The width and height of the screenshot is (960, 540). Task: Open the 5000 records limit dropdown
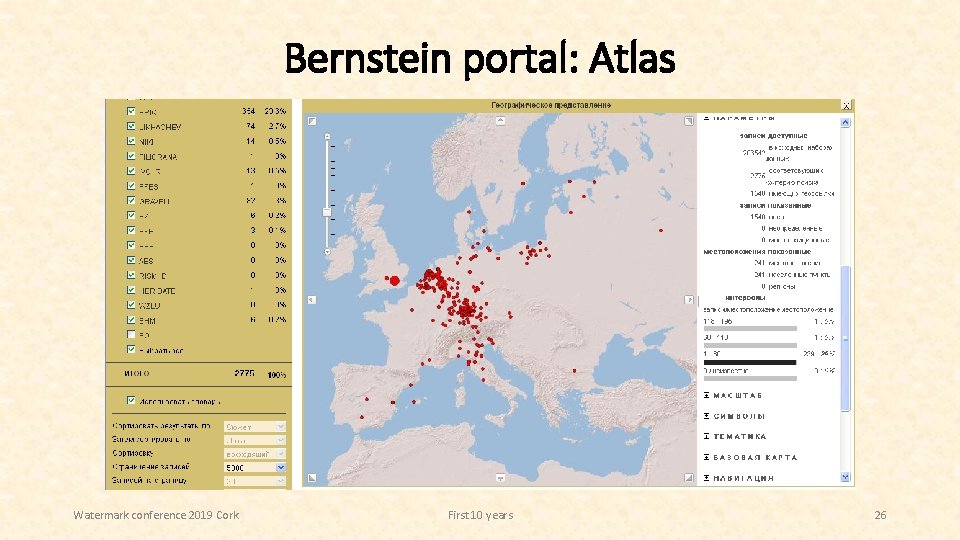[x=255, y=467]
